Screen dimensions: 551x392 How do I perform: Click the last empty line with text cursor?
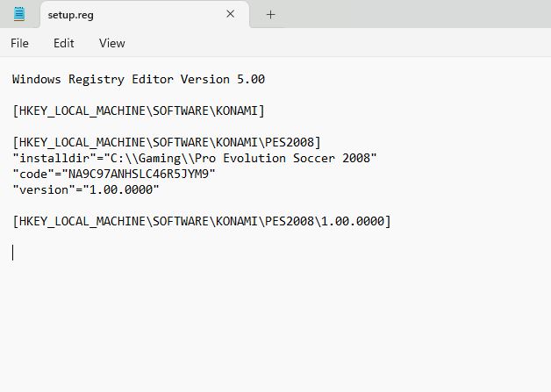coord(14,253)
